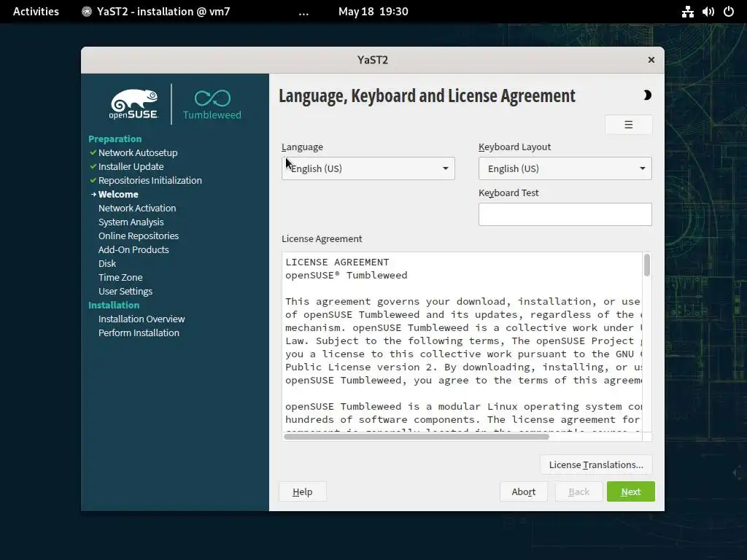
Task: Click the Installation Overview step
Action: (x=142, y=319)
